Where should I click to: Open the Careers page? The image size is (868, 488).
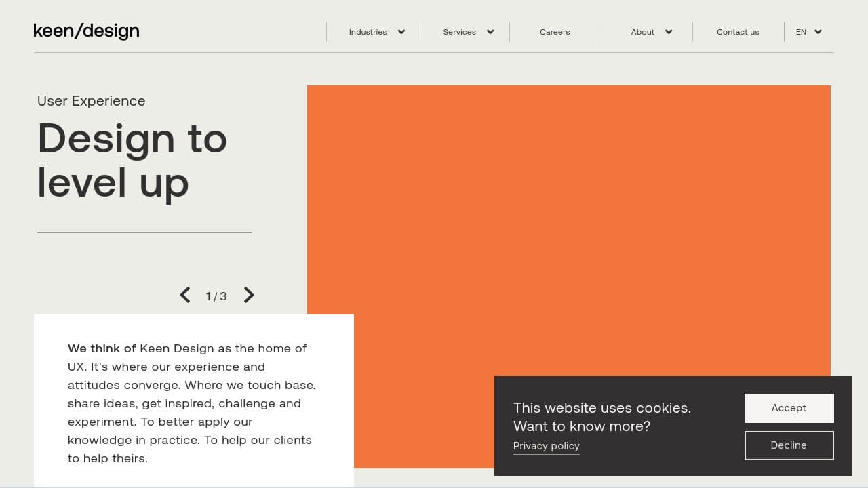tap(555, 32)
